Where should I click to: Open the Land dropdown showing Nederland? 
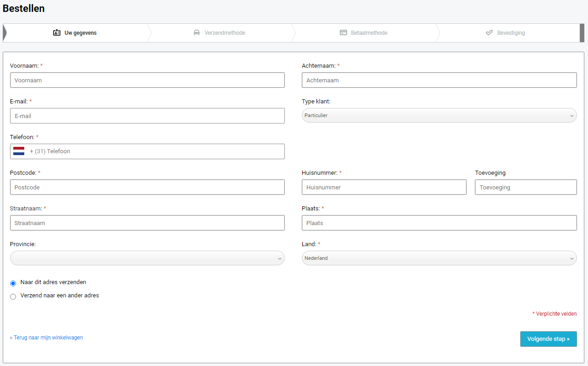tap(439, 258)
